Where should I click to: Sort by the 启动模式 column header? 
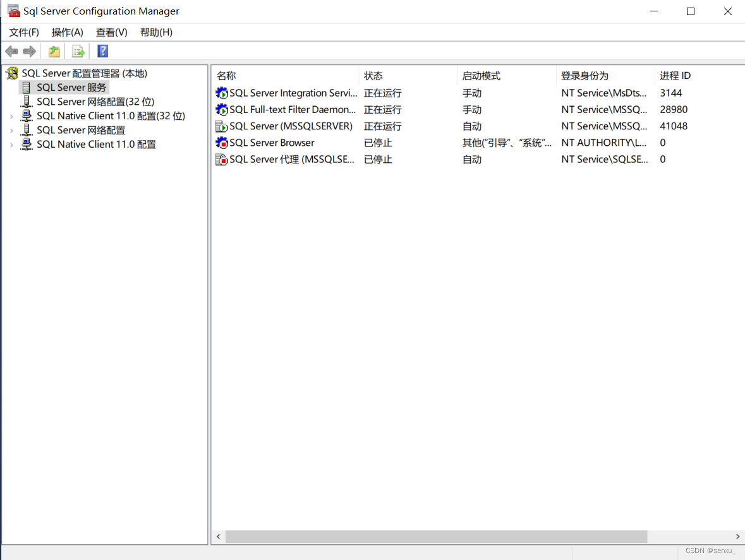[507, 76]
